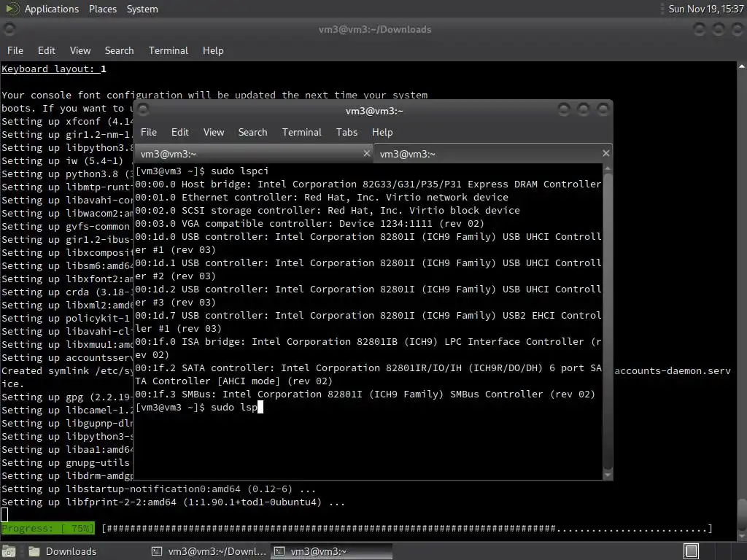Click the front window title vm3@vm3:~
The width and height of the screenshot is (747, 560).
[x=374, y=111]
